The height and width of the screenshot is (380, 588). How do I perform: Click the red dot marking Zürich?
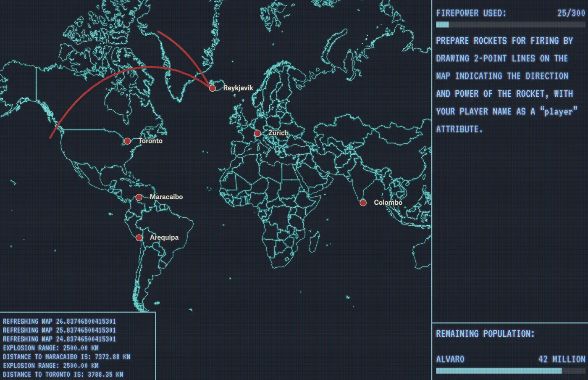(257, 133)
